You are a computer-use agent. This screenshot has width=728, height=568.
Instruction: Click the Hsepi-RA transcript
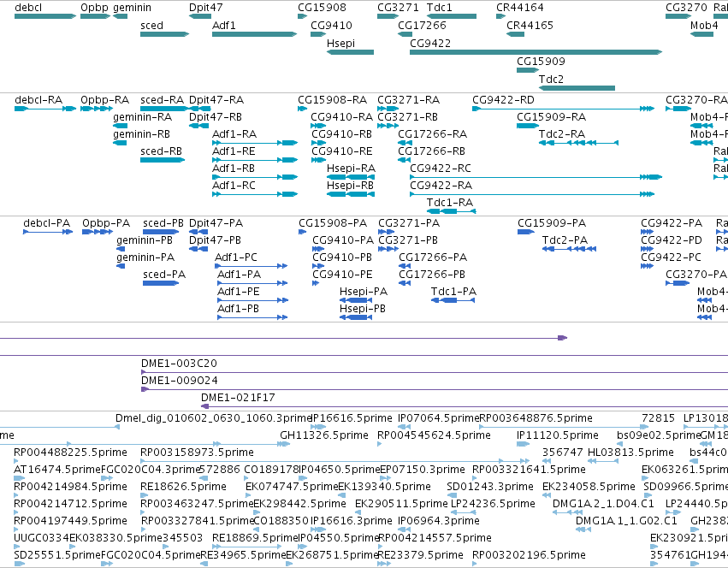click(351, 177)
